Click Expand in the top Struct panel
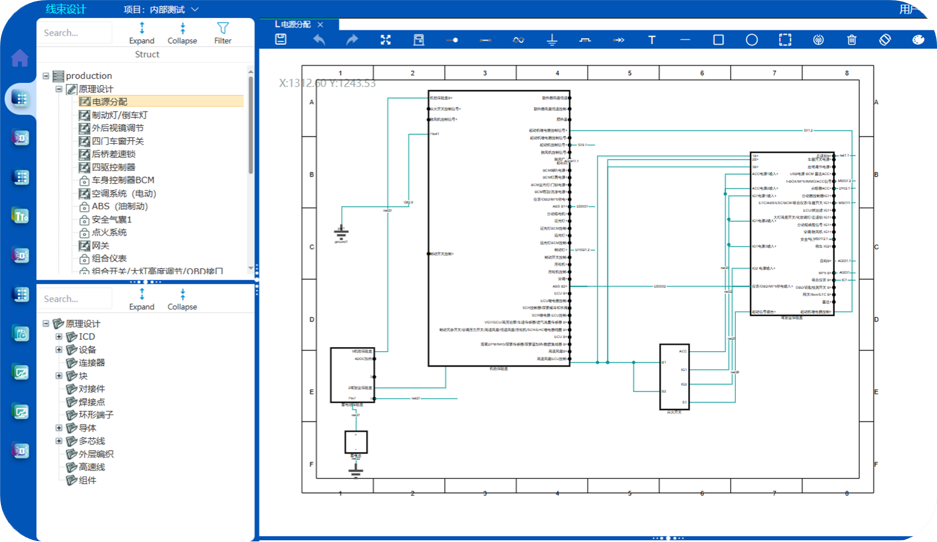The image size is (937, 542). tap(142, 33)
